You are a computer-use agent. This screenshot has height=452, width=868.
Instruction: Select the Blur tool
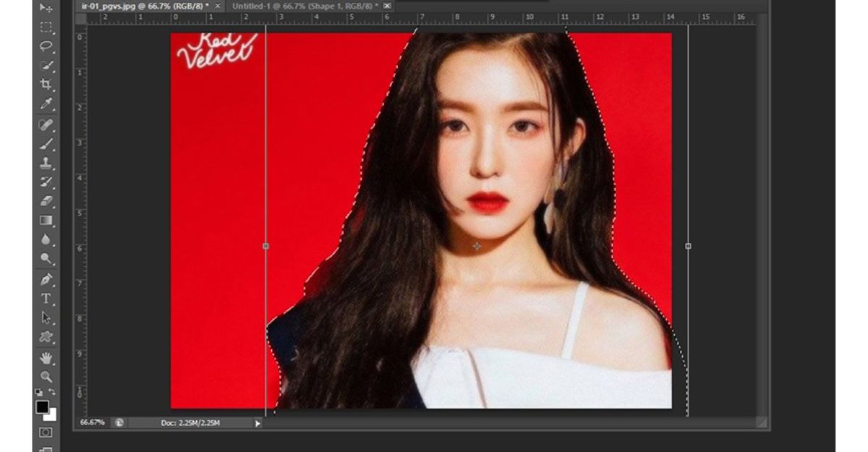pos(46,239)
